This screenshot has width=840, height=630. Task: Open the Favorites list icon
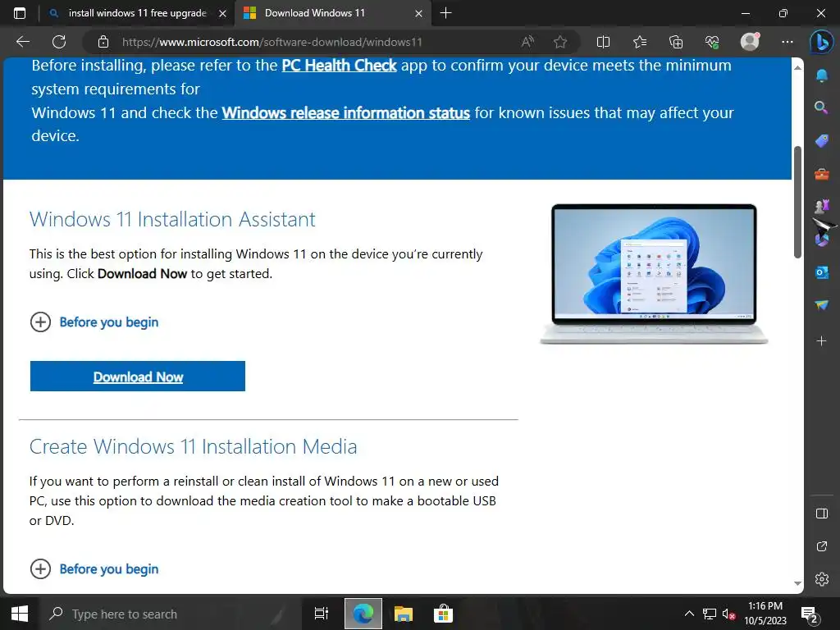(x=640, y=42)
